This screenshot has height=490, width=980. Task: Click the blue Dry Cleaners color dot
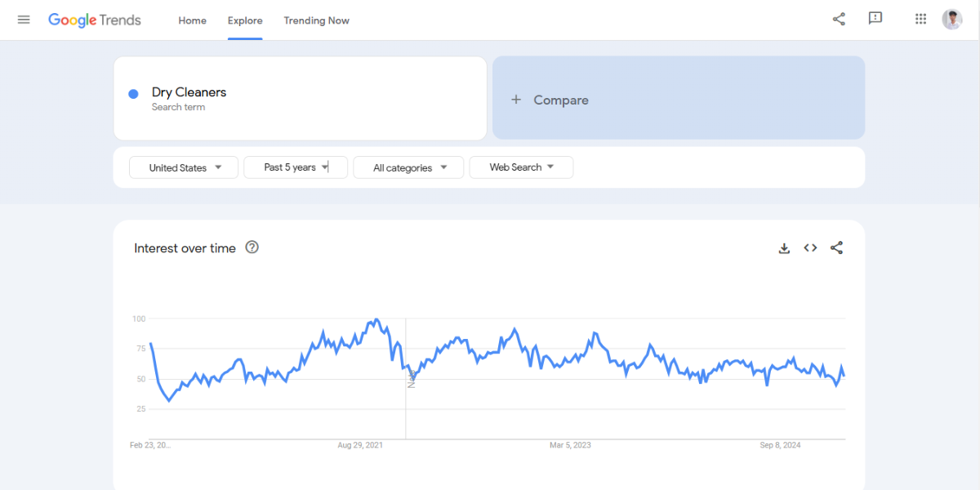pyautogui.click(x=133, y=94)
